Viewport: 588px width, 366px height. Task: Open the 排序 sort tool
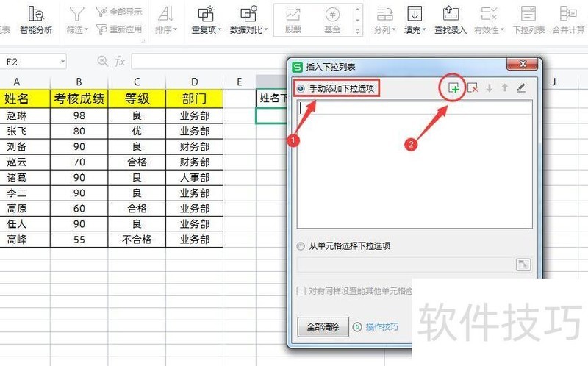tap(166, 21)
